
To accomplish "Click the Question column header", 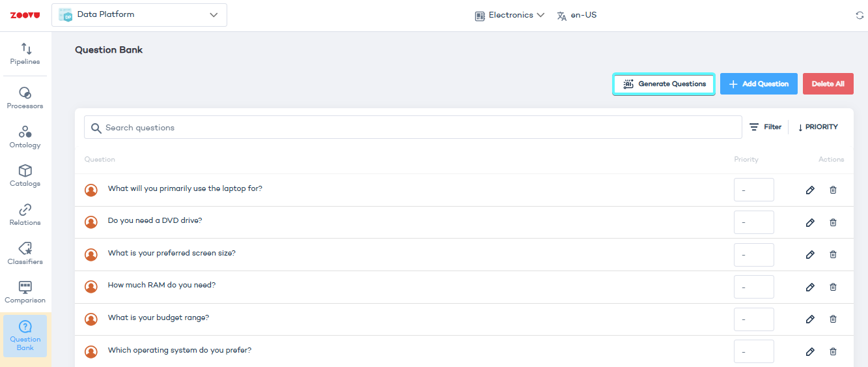I will 100,159.
